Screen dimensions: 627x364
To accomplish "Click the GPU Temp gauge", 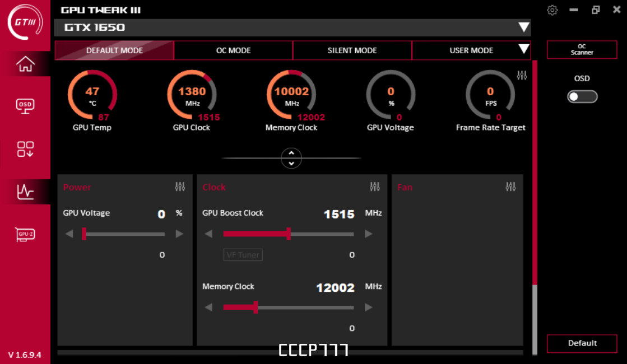I will pos(92,95).
